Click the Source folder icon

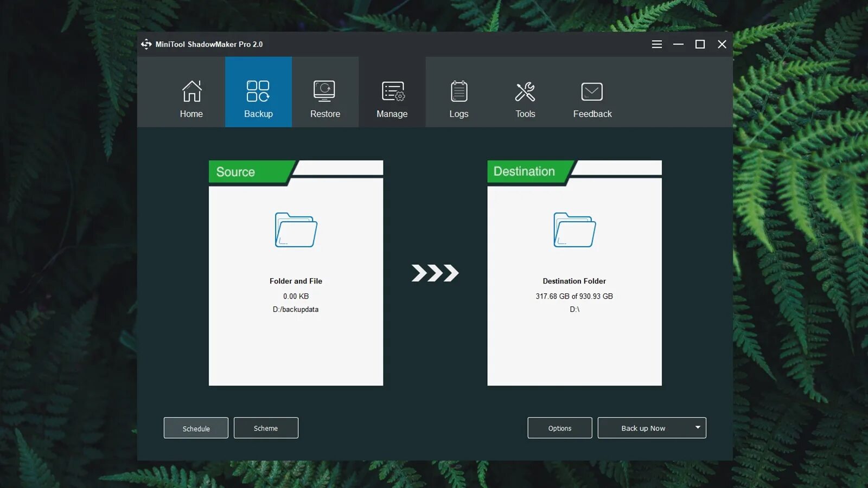click(296, 230)
